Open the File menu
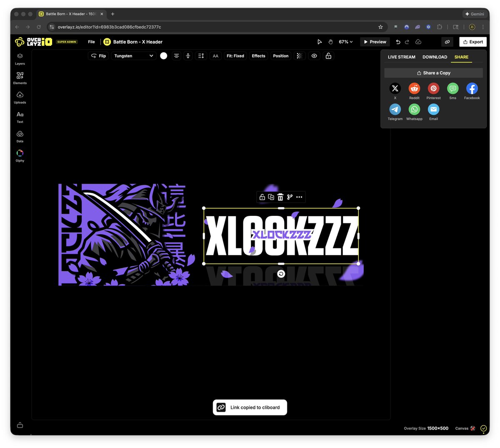The image size is (500, 448). click(91, 42)
